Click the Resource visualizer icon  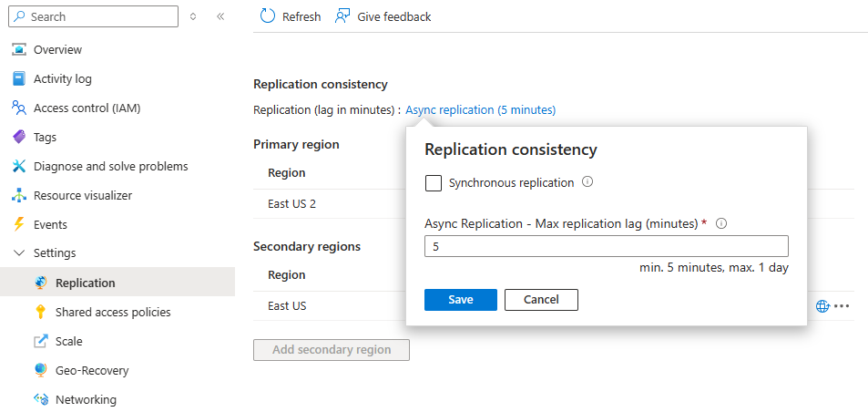(19, 196)
